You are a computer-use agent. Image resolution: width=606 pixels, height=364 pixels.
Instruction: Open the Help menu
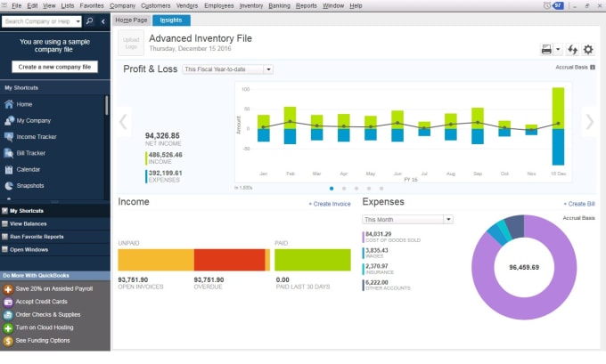(356, 6)
